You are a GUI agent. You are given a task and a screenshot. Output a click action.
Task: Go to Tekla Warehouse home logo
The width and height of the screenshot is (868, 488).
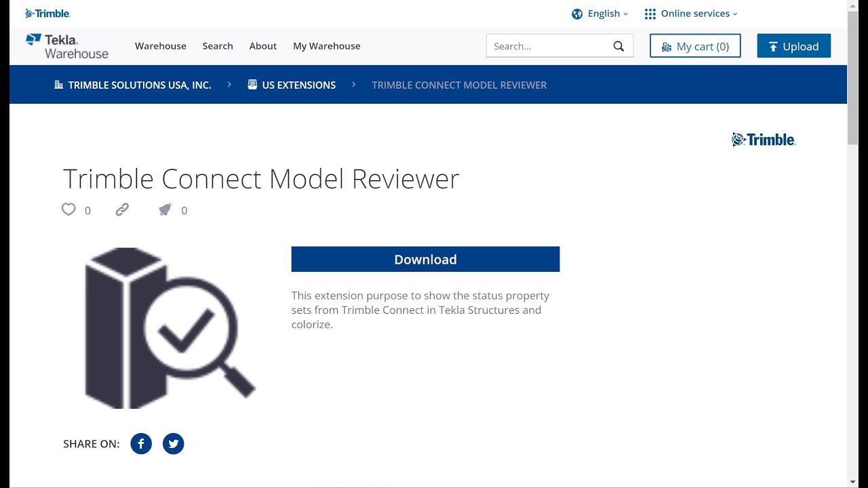tap(67, 46)
